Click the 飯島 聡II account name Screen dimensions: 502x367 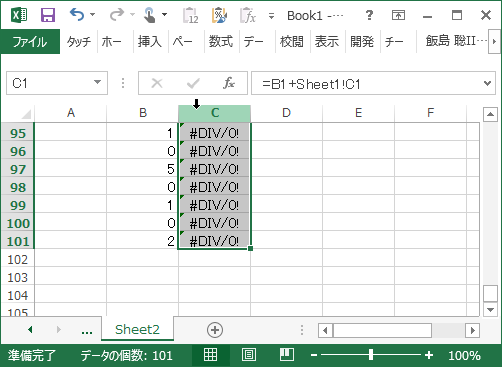(x=456, y=41)
